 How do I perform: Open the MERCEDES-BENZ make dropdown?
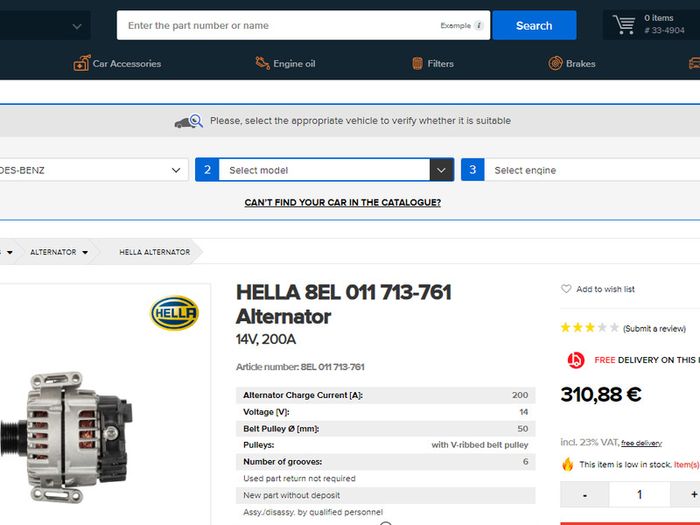93,170
